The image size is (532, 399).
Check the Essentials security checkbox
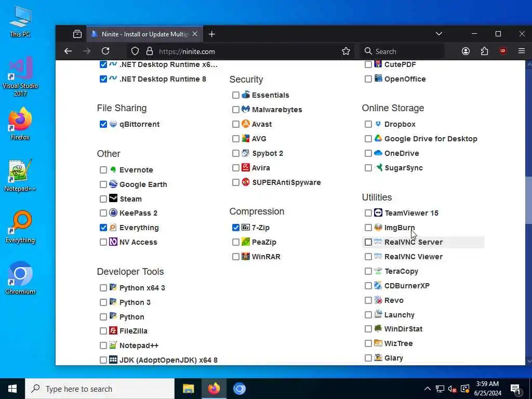(x=236, y=95)
